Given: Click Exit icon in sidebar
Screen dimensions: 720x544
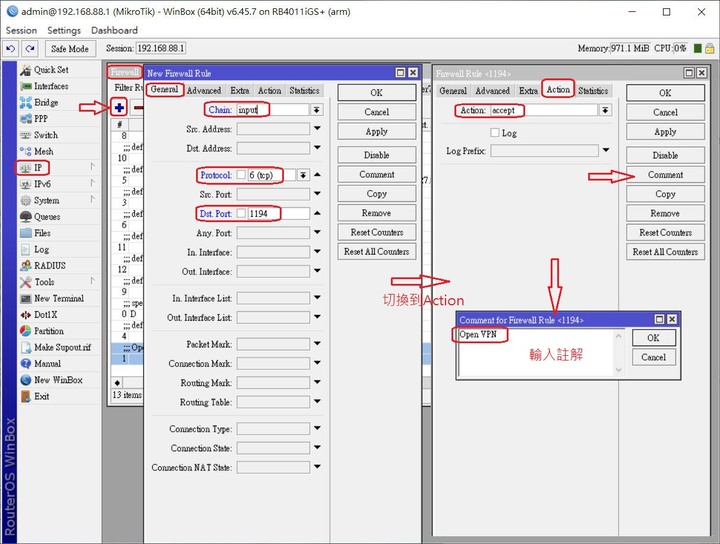Looking at the screenshot, I should coord(25,396).
